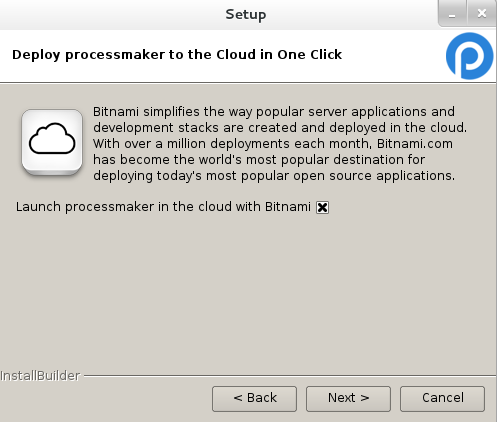Go to the next installer step

click(x=348, y=399)
